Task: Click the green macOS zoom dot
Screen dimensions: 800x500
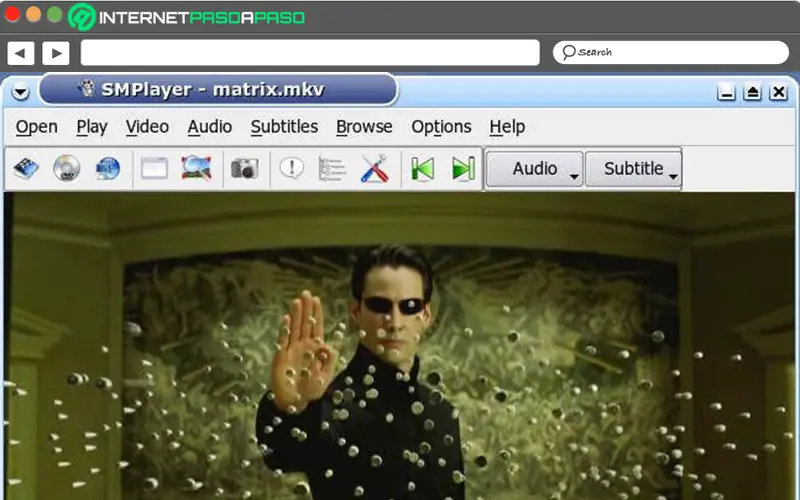Action: 55,14
